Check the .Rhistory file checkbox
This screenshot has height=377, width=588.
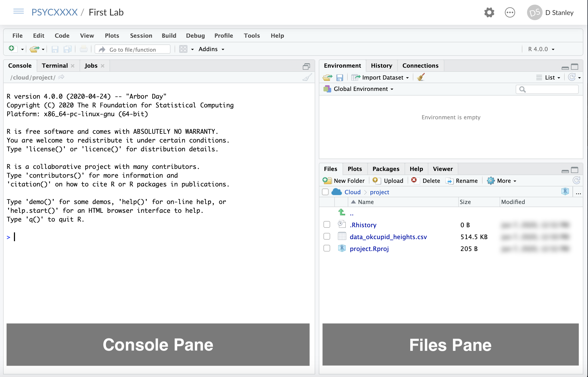pyautogui.click(x=327, y=225)
